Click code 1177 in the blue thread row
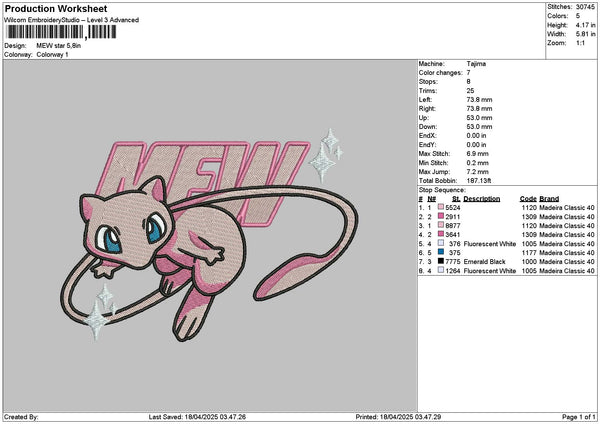 coord(529,253)
